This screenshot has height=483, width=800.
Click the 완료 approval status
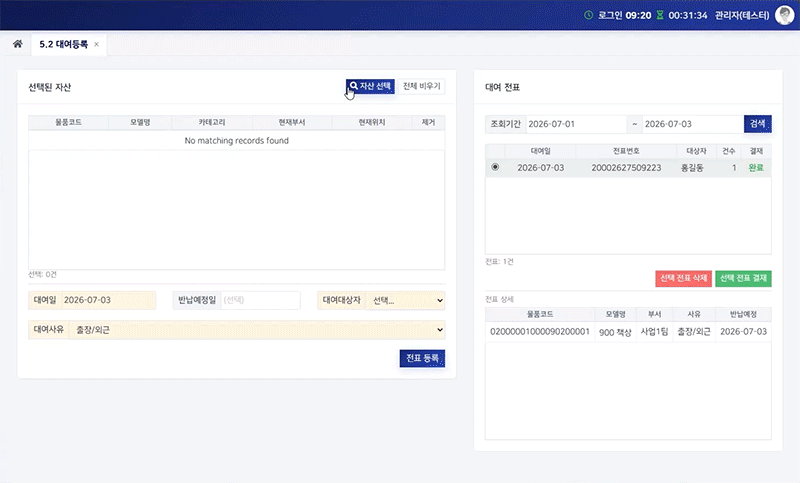[756, 168]
